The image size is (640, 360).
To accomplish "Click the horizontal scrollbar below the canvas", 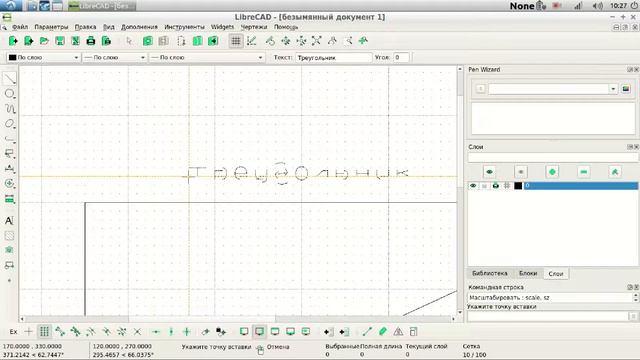I will 237,319.
